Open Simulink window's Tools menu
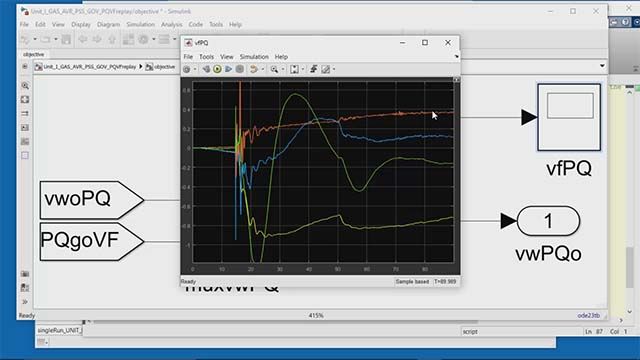This screenshot has height=360, width=640. click(216, 24)
